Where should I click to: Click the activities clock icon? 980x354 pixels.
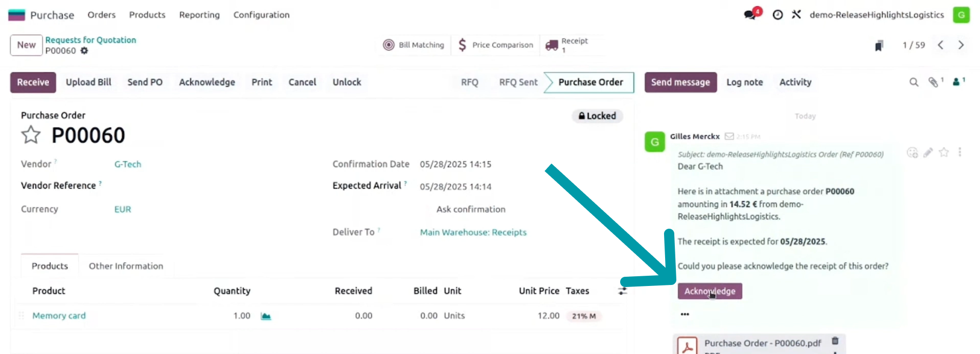click(x=778, y=15)
